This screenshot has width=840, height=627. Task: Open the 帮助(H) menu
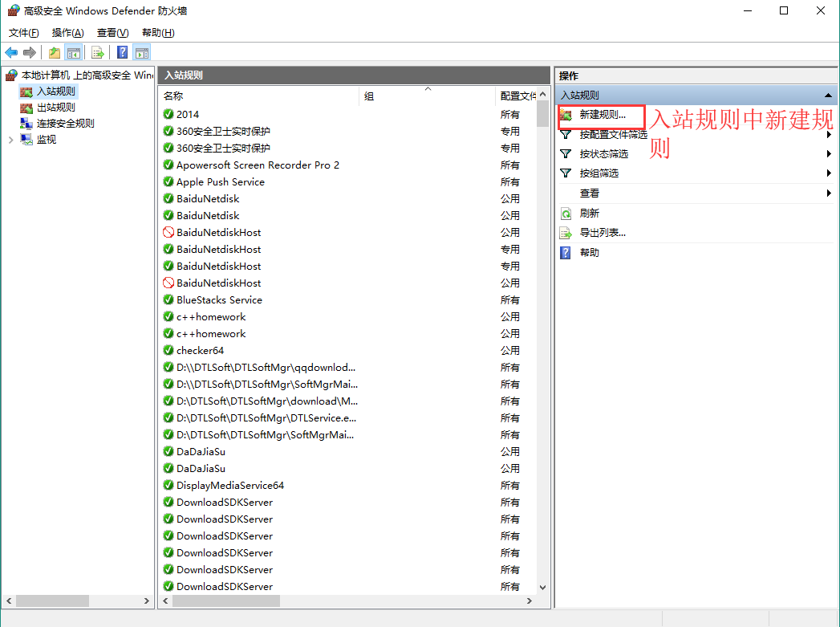pos(158,33)
